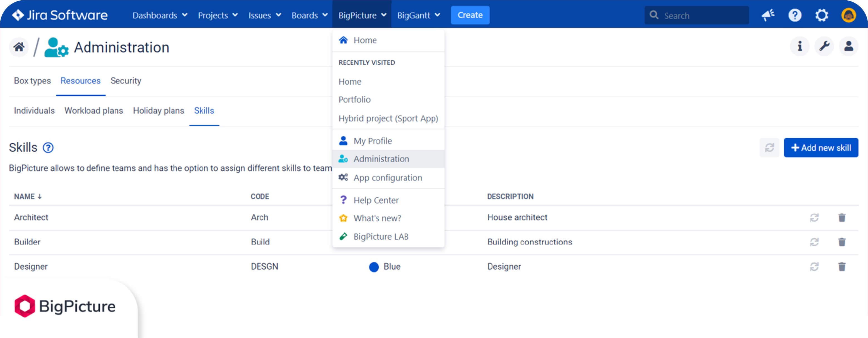Switch to the Security tab

tap(126, 81)
